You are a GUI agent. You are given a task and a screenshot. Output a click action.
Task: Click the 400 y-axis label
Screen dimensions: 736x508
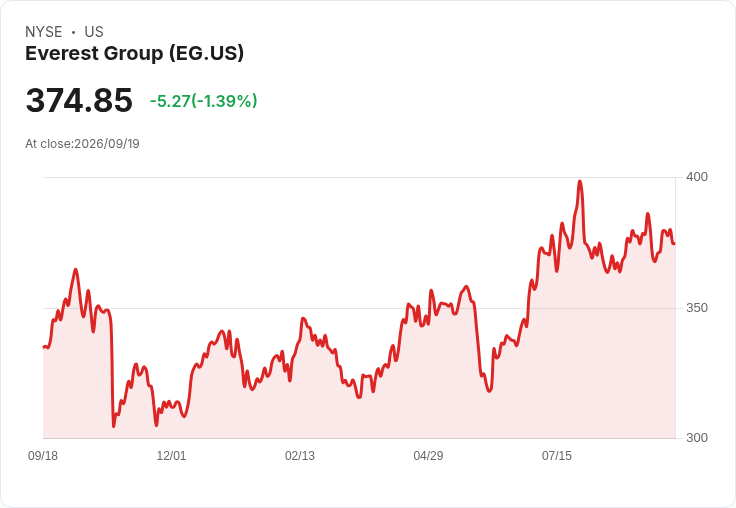click(697, 177)
